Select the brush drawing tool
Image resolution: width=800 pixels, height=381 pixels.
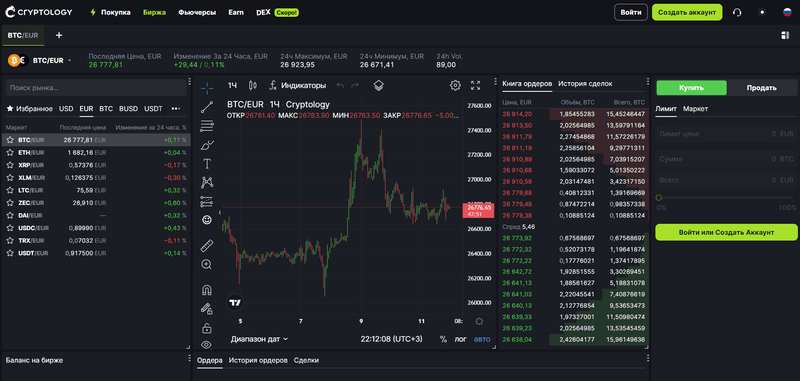tap(207, 145)
